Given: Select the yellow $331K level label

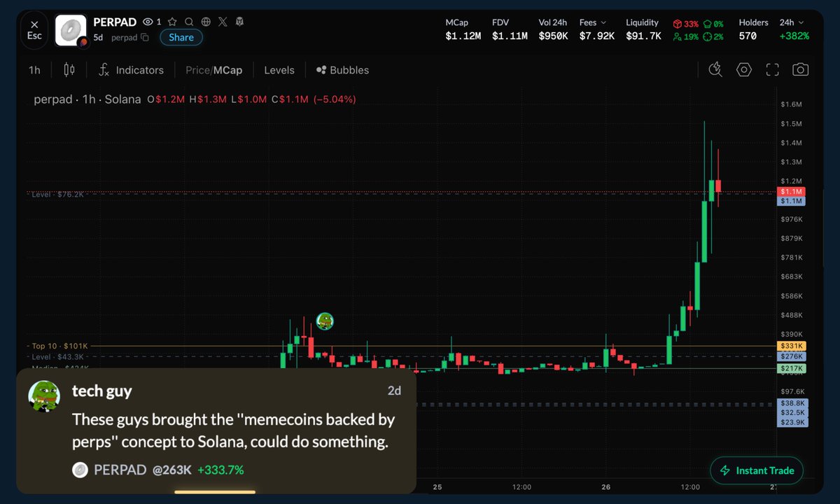Looking at the screenshot, I should [792, 346].
